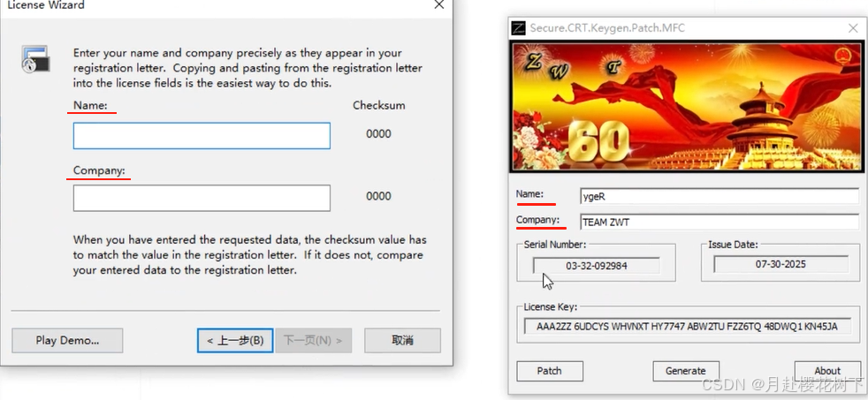Click the Serial Number field 03-32-092984
The height and width of the screenshot is (400, 868).
tap(596, 266)
